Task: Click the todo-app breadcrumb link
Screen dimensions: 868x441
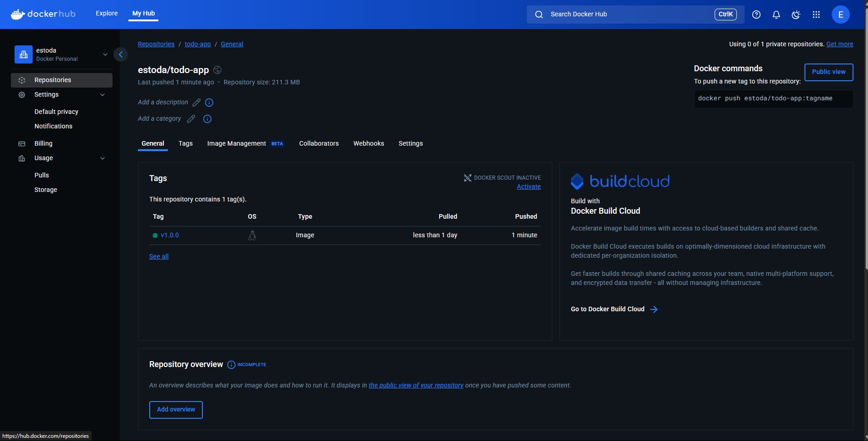Action: [x=197, y=44]
